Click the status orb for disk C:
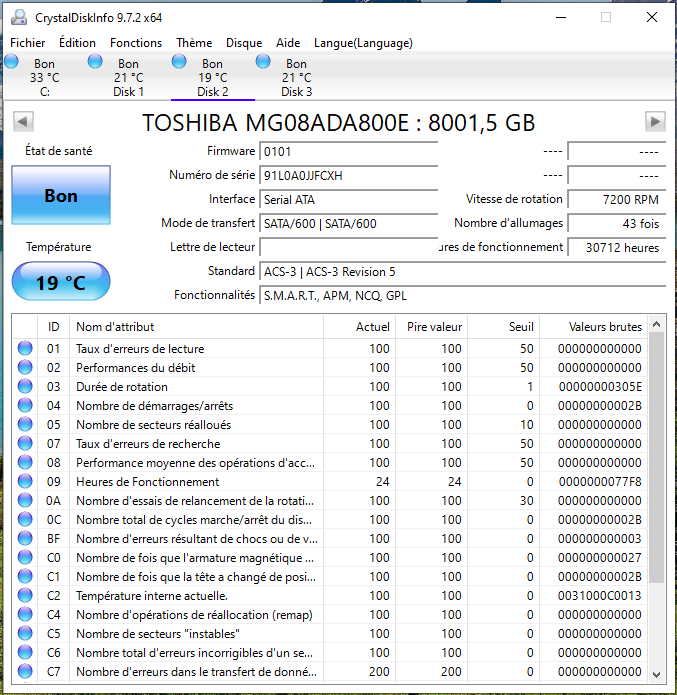 12,62
